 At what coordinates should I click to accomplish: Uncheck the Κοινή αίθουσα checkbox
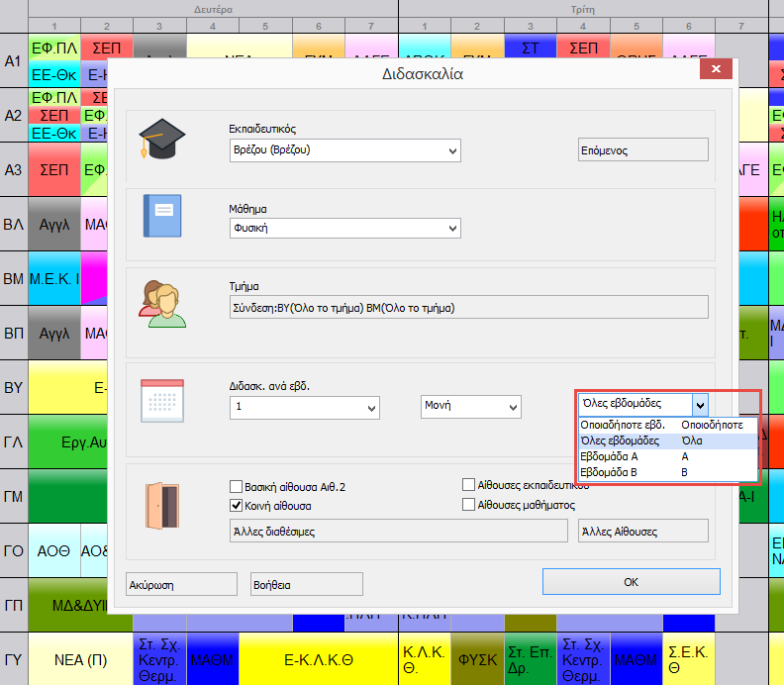[236, 505]
